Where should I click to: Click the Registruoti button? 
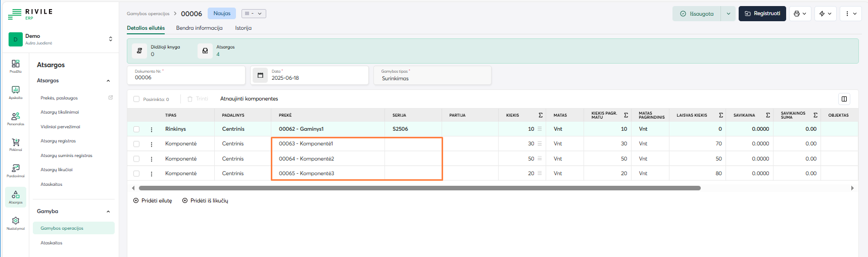[x=762, y=14]
